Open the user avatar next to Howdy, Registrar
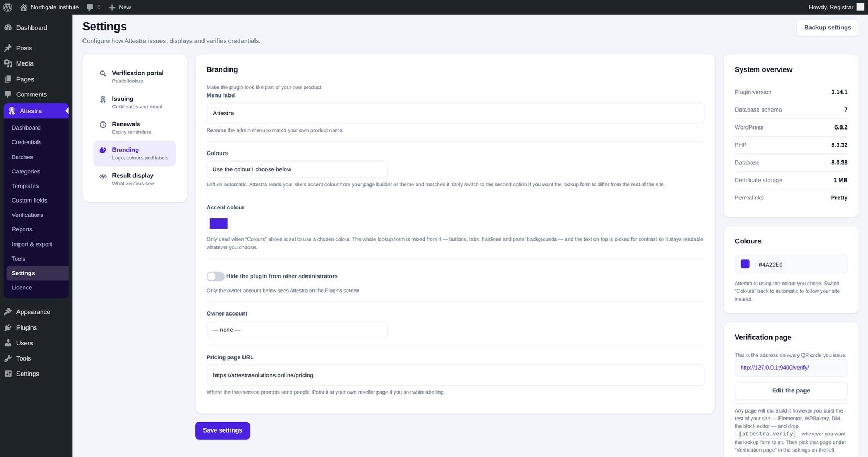This screenshot has width=868, height=457. click(x=860, y=7)
